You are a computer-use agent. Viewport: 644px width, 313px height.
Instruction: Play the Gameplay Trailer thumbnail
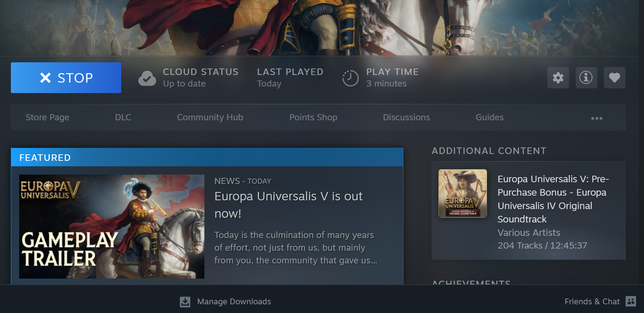click(x=112, y=226)
